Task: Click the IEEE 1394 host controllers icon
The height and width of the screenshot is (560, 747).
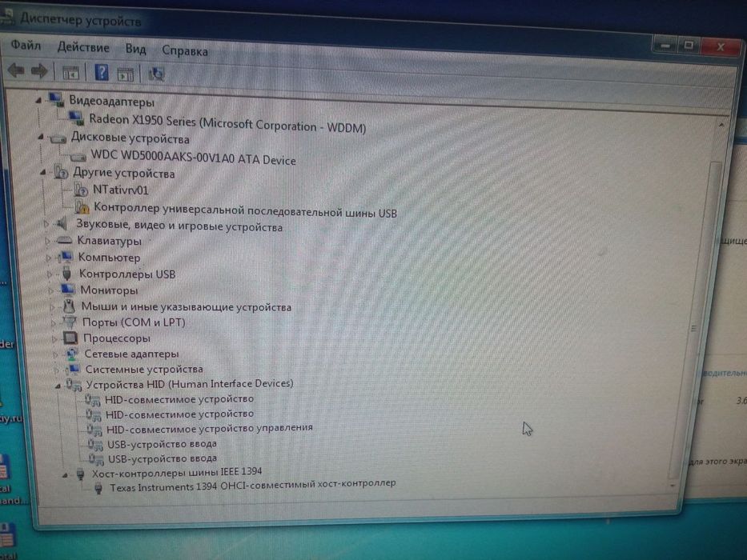Action: click(81, 474)
